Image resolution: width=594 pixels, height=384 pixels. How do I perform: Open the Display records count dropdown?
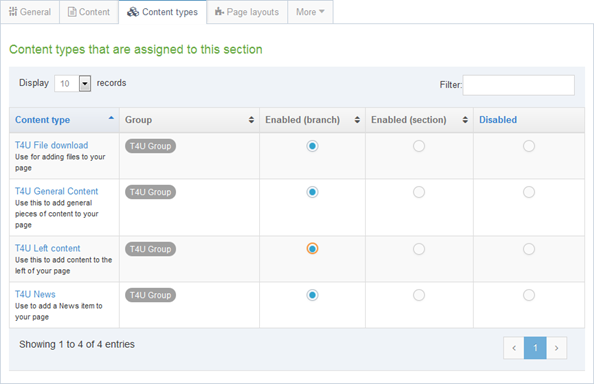point(72,83)
